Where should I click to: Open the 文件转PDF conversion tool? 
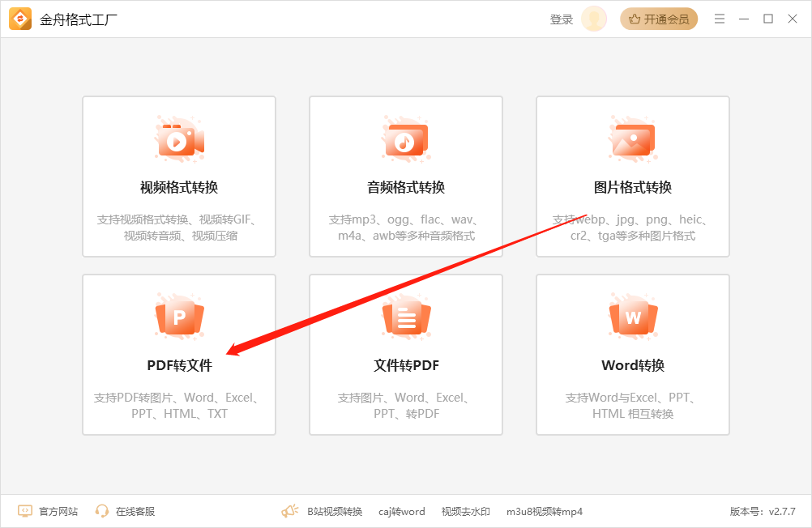coord(405,355)
